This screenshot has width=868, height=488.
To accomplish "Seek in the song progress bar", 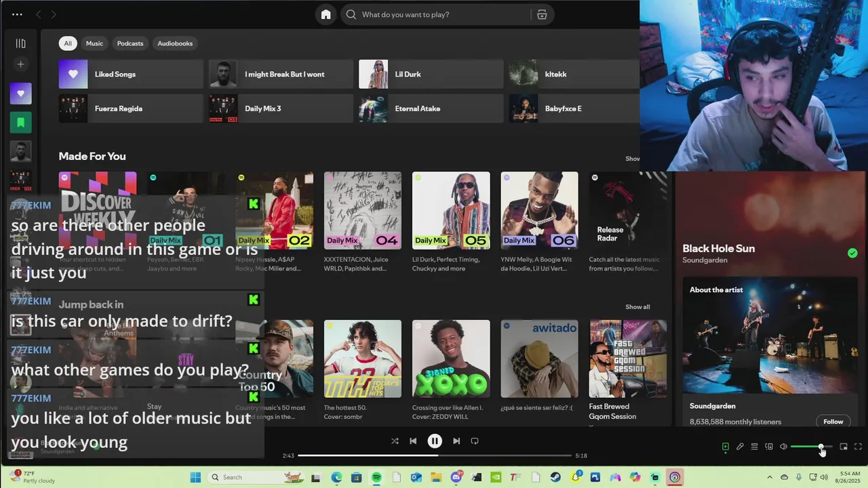I will pyautogui.click(x=435, y=455).
